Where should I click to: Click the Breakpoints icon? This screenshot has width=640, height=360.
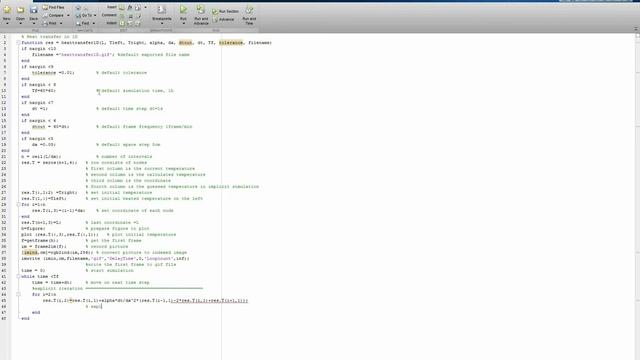click(x=162, y=10)
